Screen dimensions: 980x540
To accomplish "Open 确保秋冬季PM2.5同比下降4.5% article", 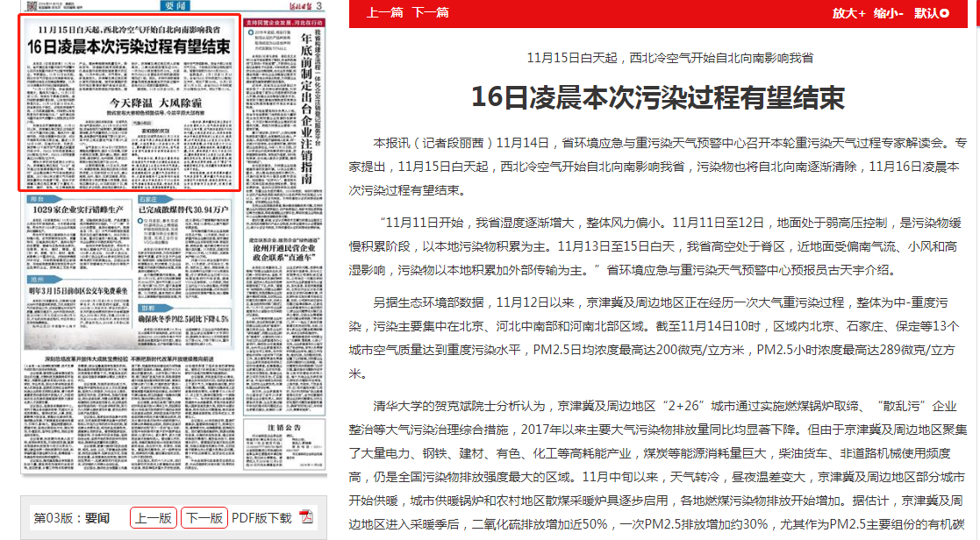I will 183,319.
